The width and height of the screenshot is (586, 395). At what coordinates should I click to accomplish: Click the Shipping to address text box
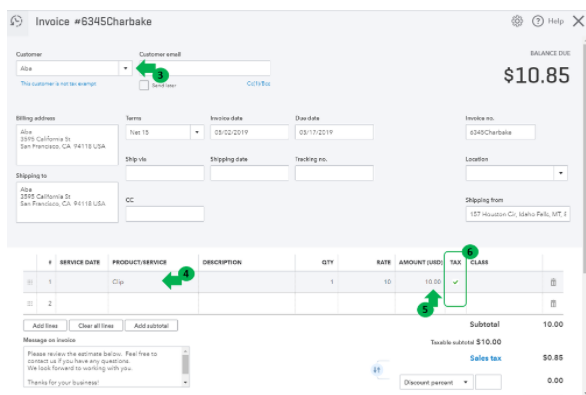(x=67, y=203)
